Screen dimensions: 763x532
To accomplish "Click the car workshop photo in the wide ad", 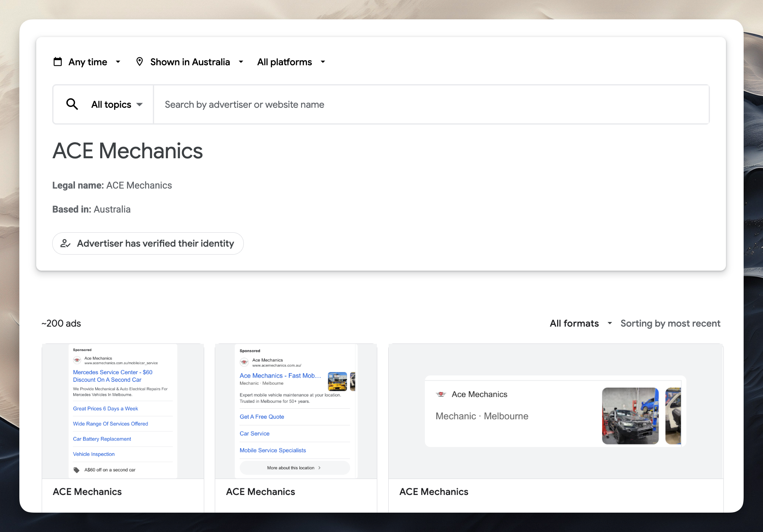I will tap(630, 416).
